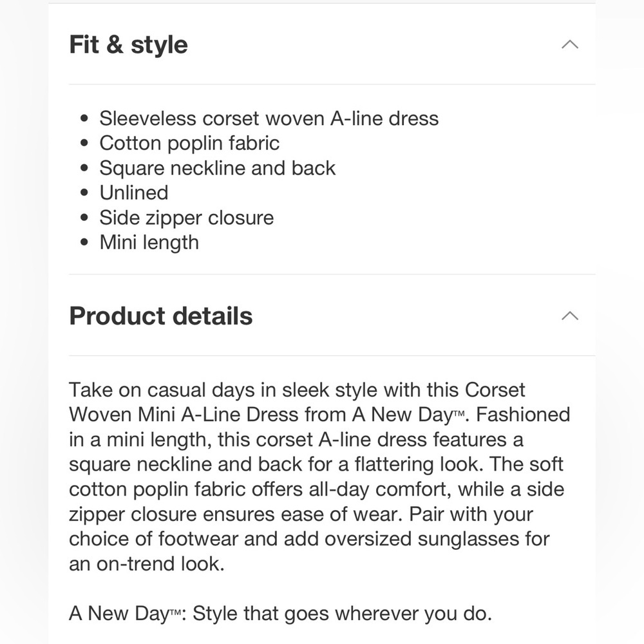Viewport: 644px width, 644px height.
Task: Click the A New Day tagline sentence
Action: point(280,613)
